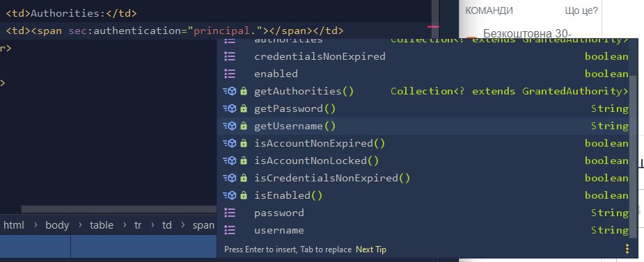Open completion popup options three-dot menu
This screenshot has width=644, height=262.
coord(627,249)
